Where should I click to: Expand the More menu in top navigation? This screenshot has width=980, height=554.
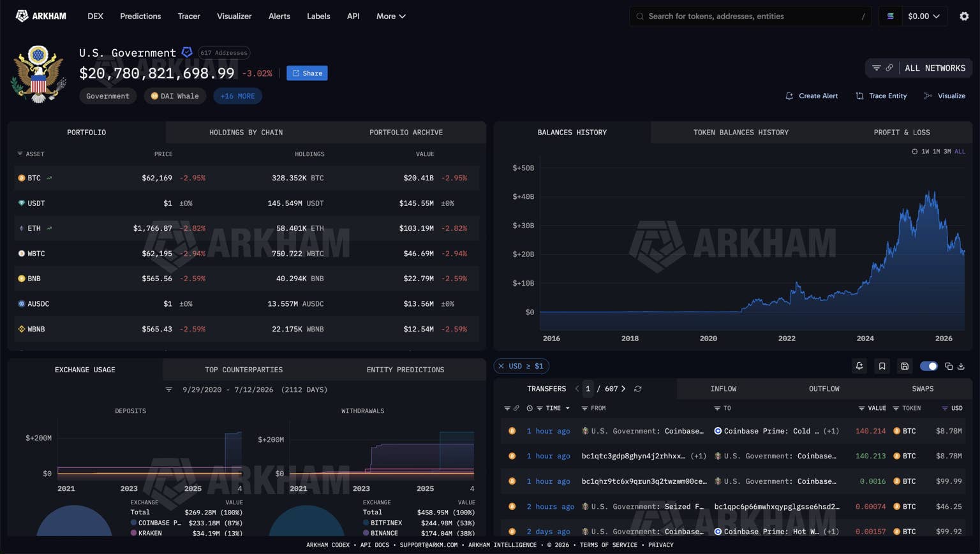390,16
